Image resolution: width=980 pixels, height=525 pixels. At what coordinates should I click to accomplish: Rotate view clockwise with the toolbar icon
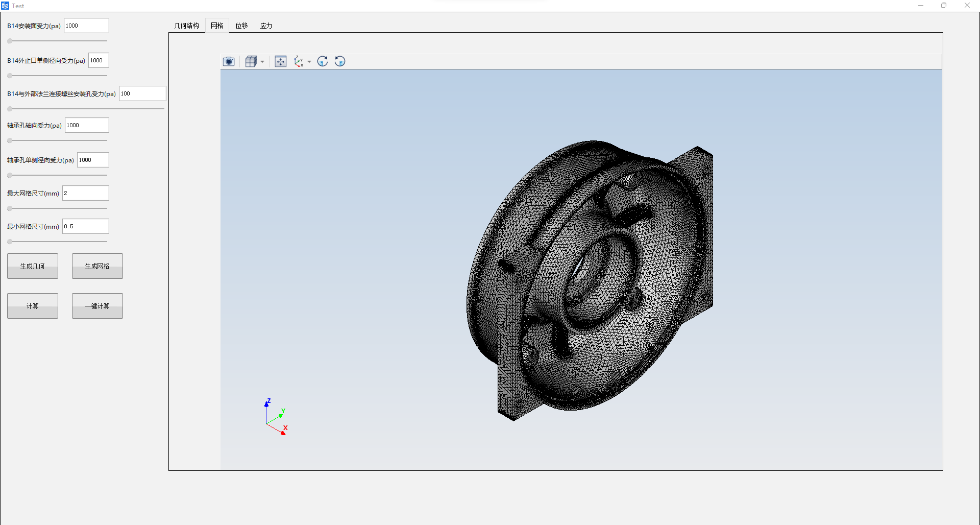(323, 61)
